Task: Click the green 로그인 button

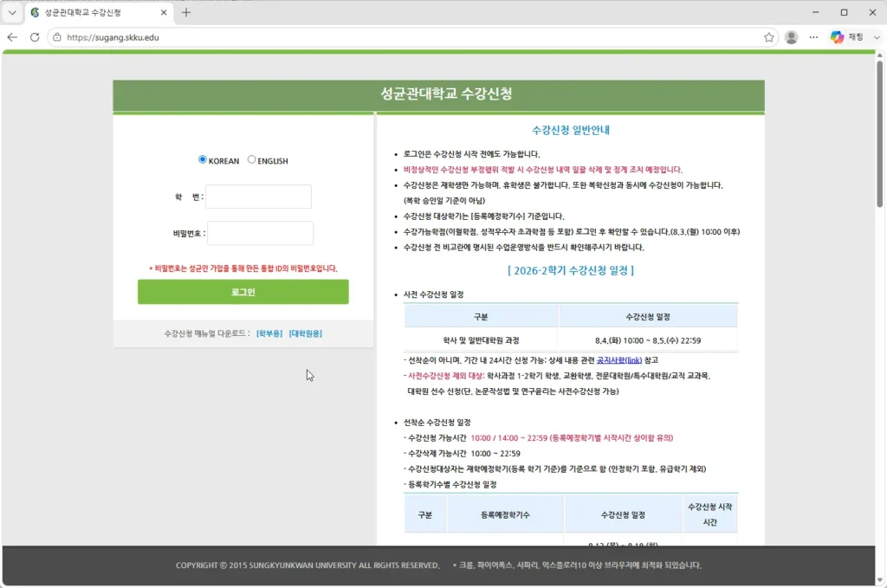Action: coord(243,292)
